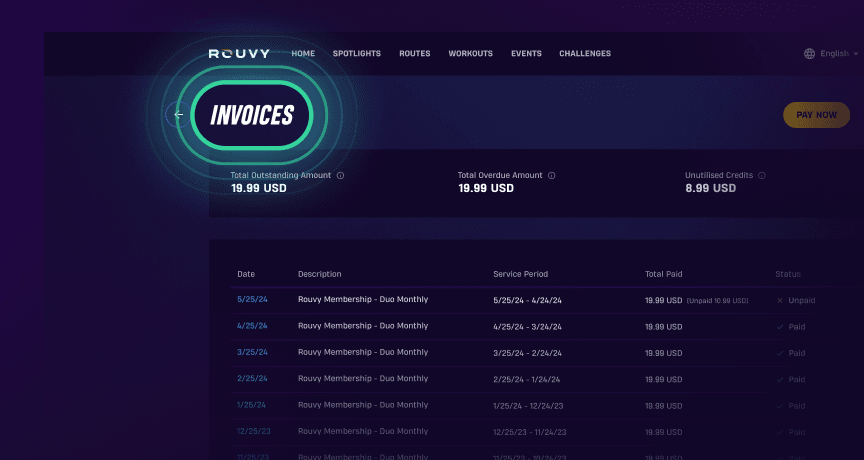The height and width of the screenshot is (460, 864).
Task: Click the checkmark icon on 4/25/24 row
Action: 780,326
